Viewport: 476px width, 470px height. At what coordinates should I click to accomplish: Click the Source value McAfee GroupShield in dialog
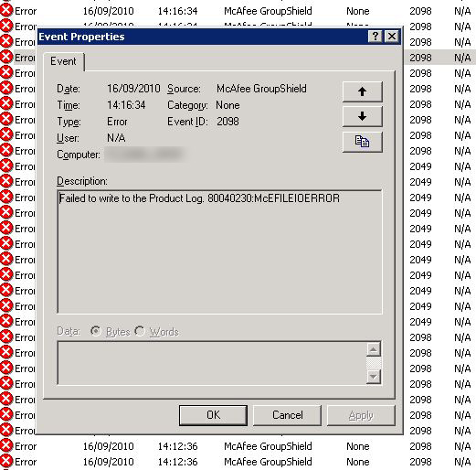coord(261,89)
